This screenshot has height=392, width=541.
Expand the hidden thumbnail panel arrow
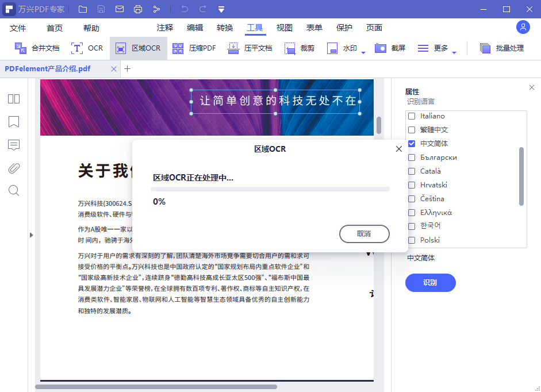(x=32, y=235)
